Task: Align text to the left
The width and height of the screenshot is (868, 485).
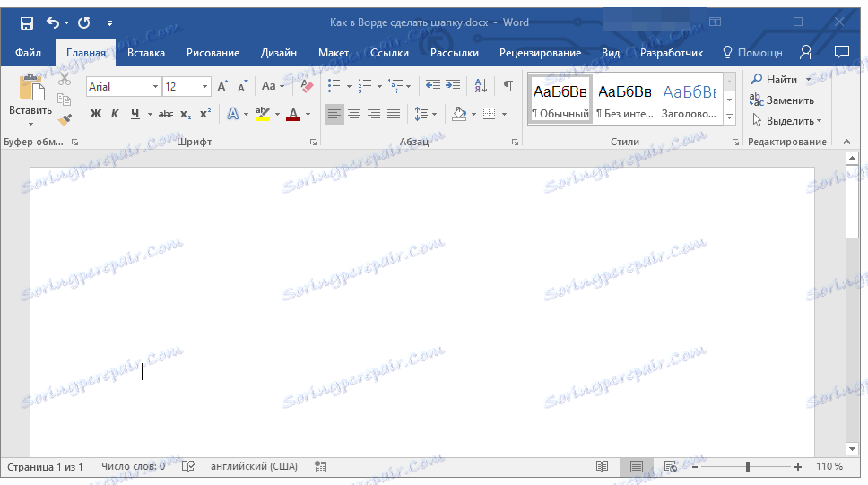Action: (x=334, y=114)
